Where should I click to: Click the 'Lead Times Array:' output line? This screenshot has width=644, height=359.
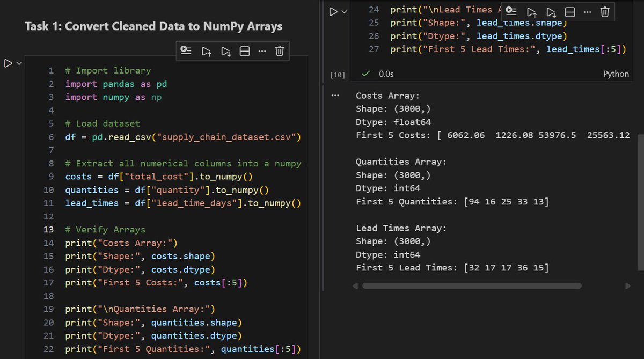(x=401, y=228)
